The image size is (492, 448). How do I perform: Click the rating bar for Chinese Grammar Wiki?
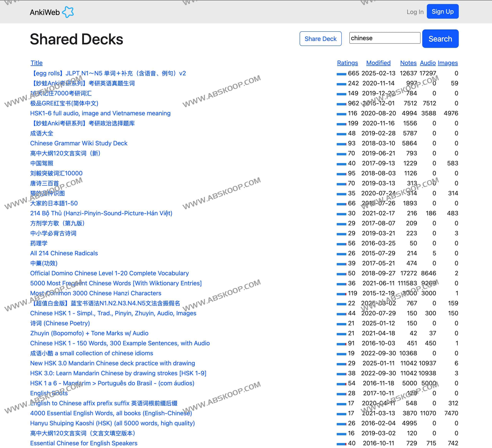pyautogui.click(x=341, y=144)
